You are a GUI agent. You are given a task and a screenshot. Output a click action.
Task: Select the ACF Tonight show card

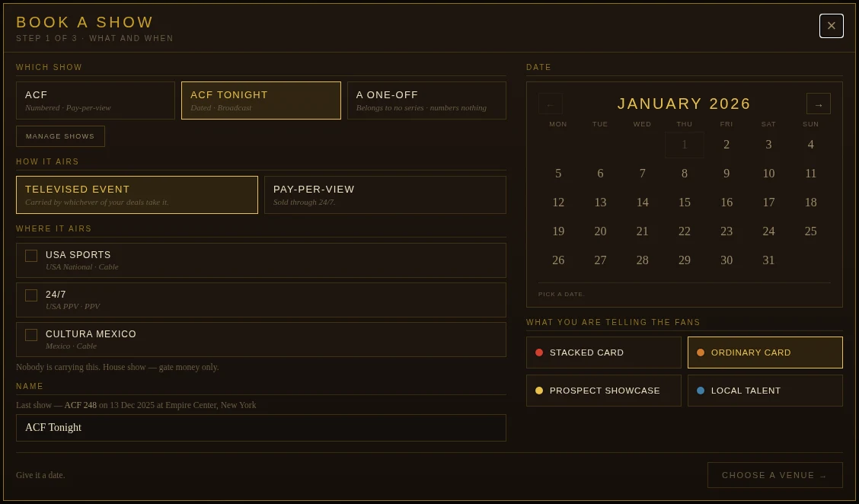(260, 100)
